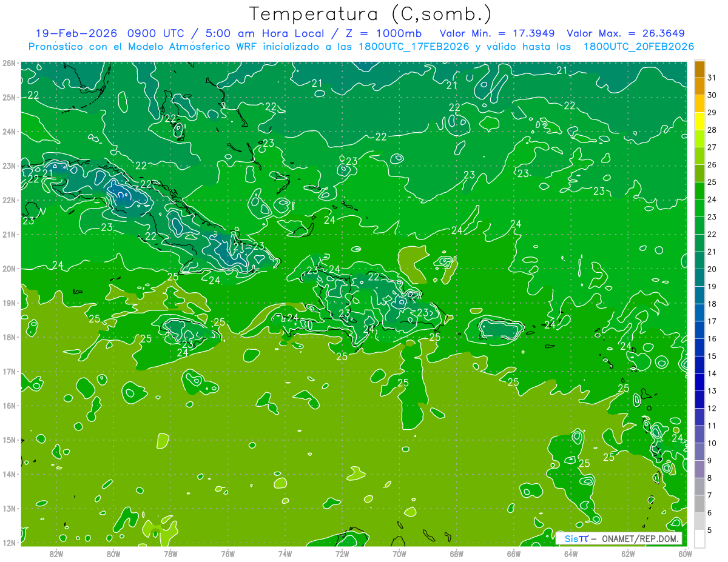Click the "19N" latitude label
The width and height of the screenshot is (728, 562).
(8, 303)
